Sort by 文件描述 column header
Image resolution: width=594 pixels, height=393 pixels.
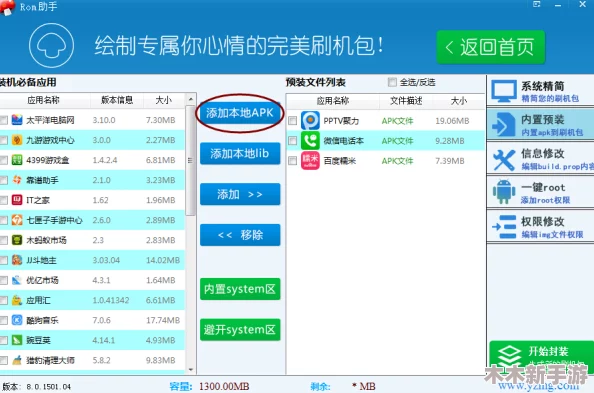pos(406,101)
